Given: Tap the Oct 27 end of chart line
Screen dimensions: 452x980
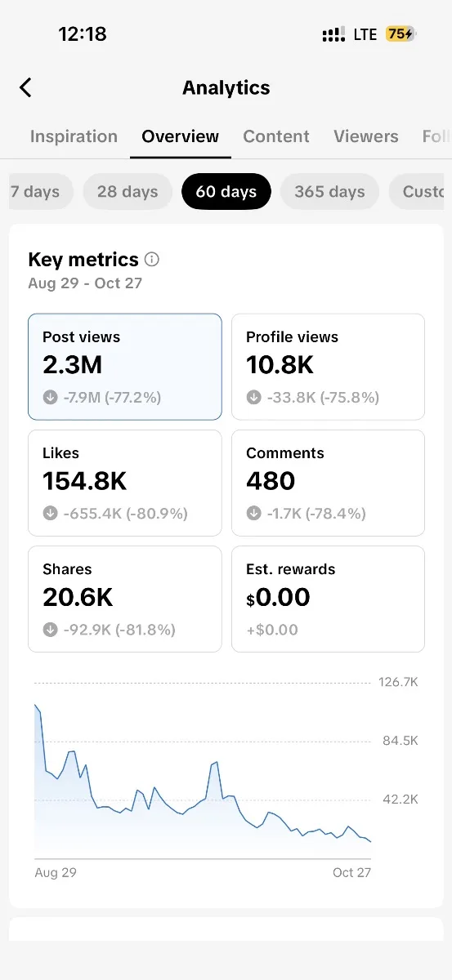Looking at the screenshot, I should [x=370, y=841].
